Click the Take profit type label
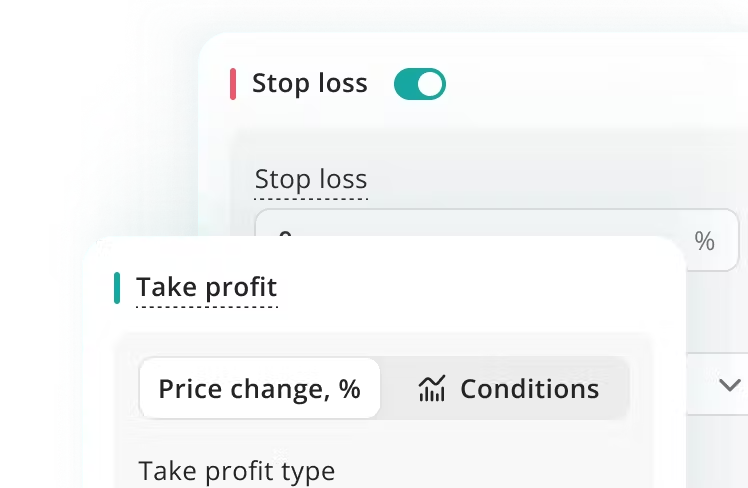Viewport: 748px width, 488px height. (x=237, y=471)
